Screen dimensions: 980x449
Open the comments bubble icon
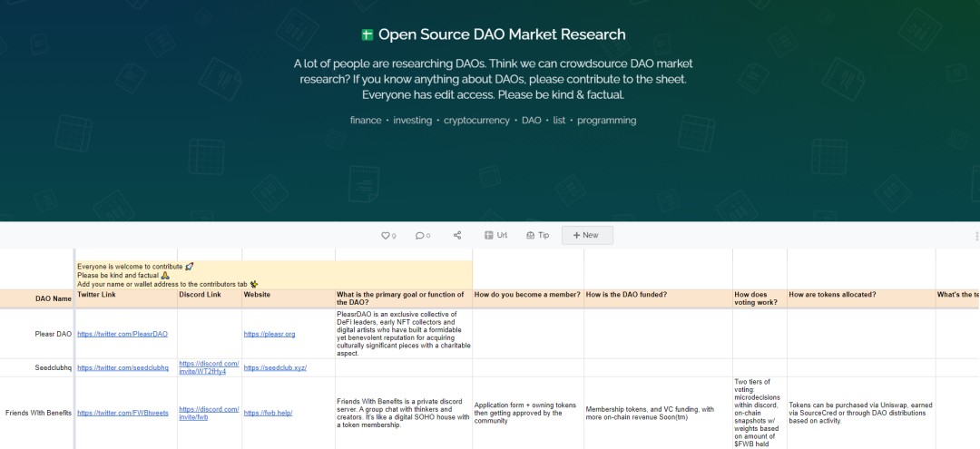click(419, 236)
